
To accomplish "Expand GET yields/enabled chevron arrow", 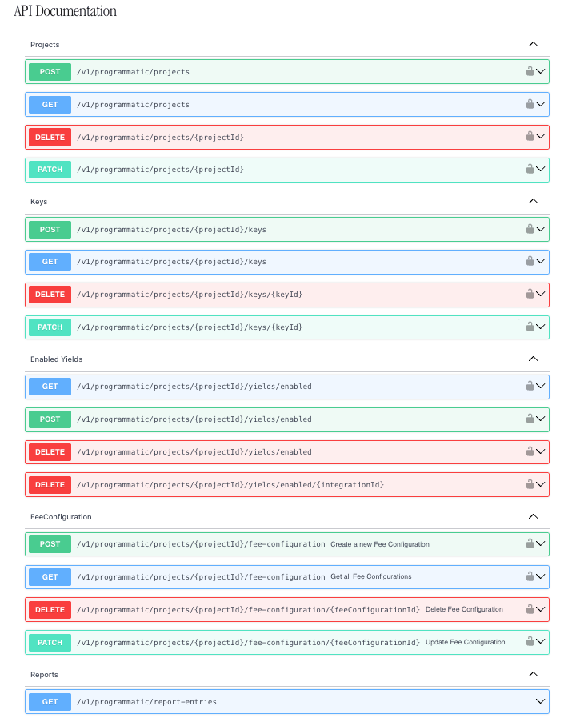I will click(540, 386).
